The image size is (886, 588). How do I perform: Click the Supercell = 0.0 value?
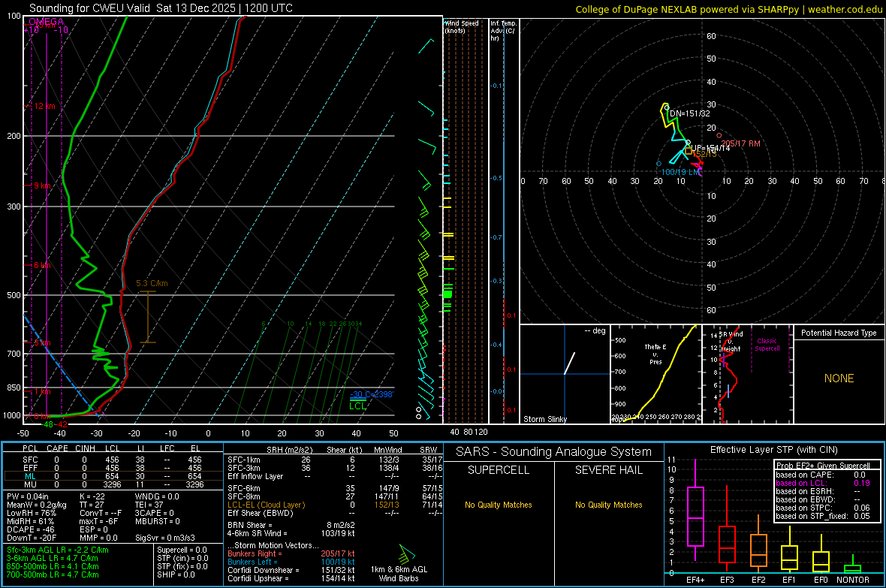click(182, 550)
